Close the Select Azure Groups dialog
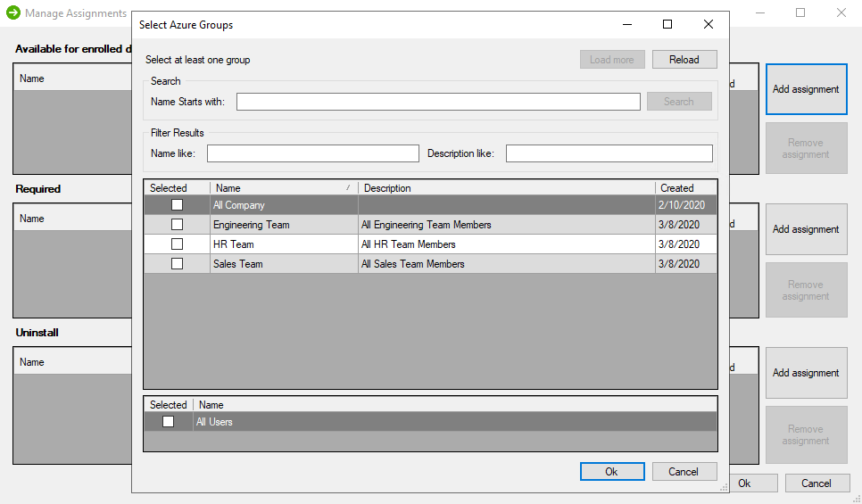 point(709,24)
